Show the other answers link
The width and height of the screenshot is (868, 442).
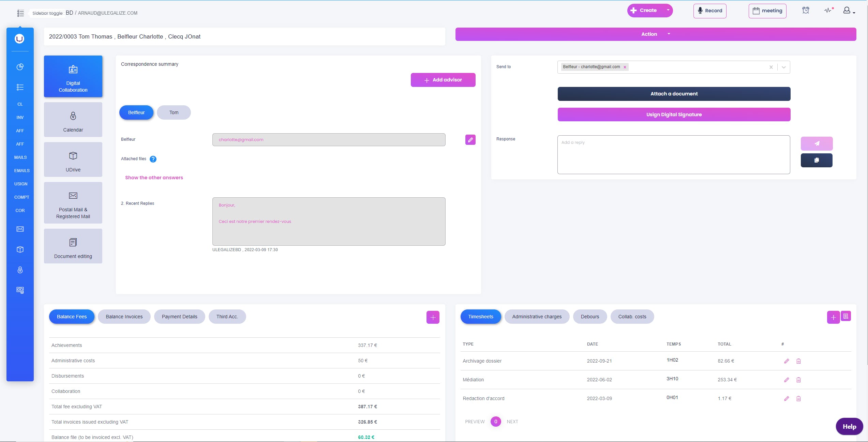[x=154, y=178]
